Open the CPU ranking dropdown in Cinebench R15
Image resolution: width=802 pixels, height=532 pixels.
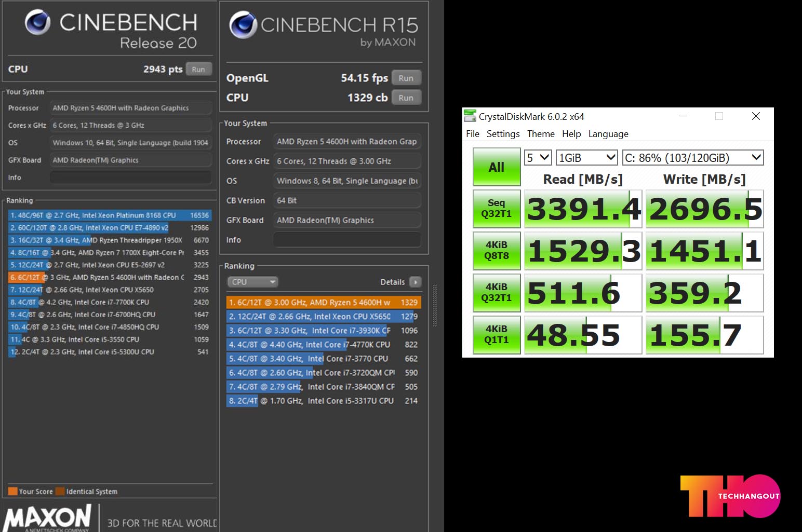pos(252,282)
